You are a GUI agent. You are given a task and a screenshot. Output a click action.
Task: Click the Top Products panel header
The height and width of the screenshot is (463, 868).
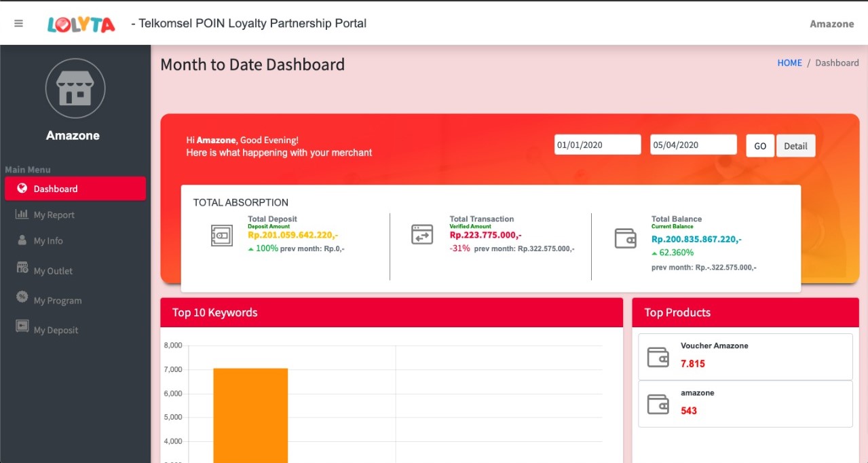click(745, 312)
